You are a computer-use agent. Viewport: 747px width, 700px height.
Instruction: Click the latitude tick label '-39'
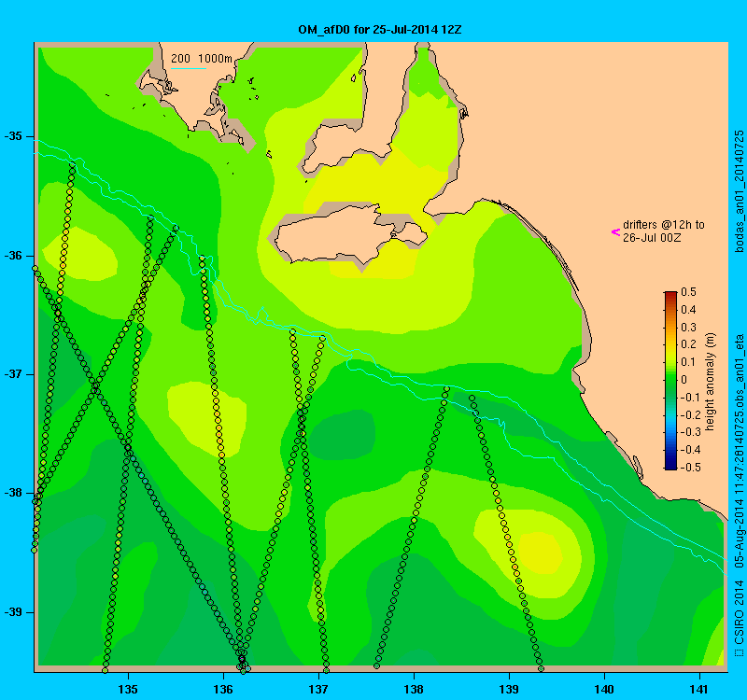[x=13, y=612]
